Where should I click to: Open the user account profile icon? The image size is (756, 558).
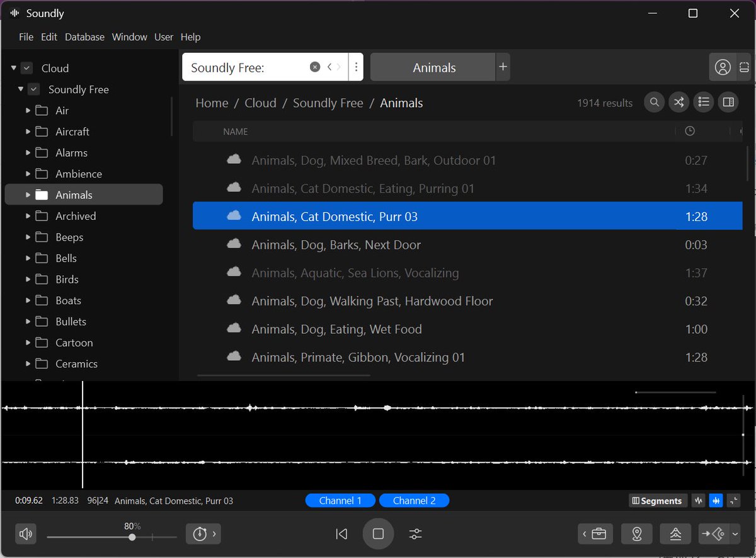723,67
